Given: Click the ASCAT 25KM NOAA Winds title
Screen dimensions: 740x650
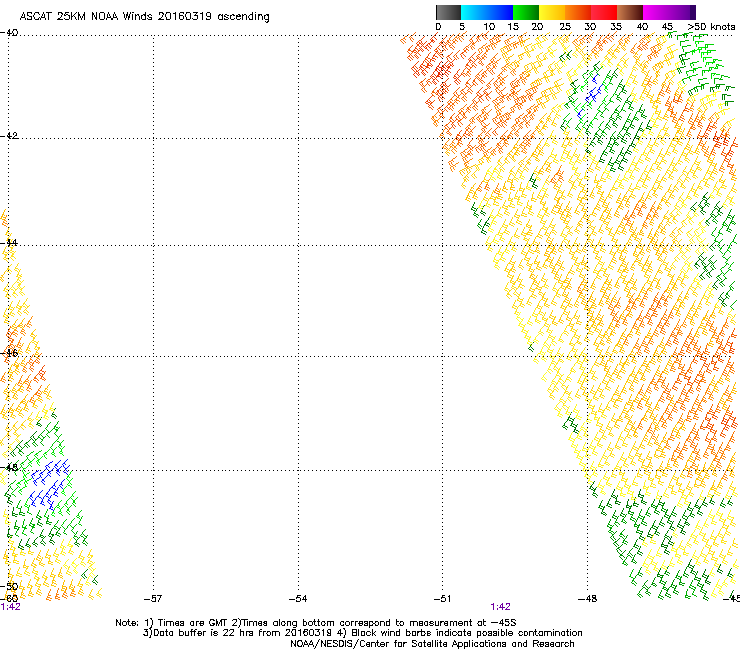Looking at the screenshot, I should 144,16.
